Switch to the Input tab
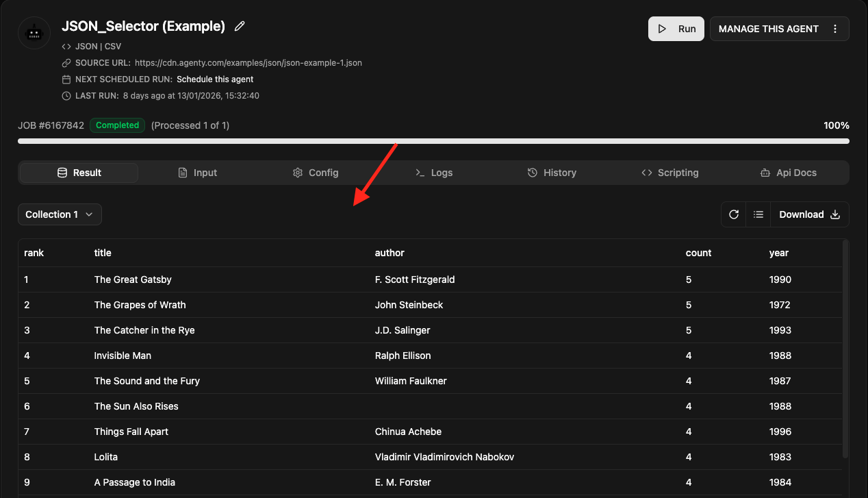This screenshot has width=868, height=498. point(197,173)
